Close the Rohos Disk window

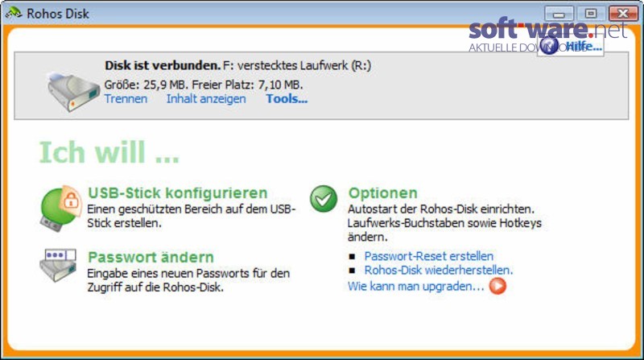(x=623, y=14)
